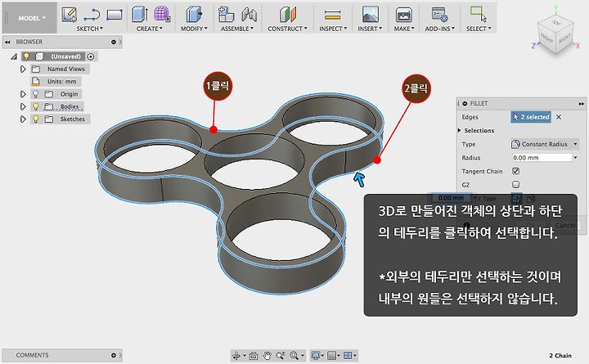
Task: Toggle visibility bulb of Unsaved document
Action: point(26,56)
